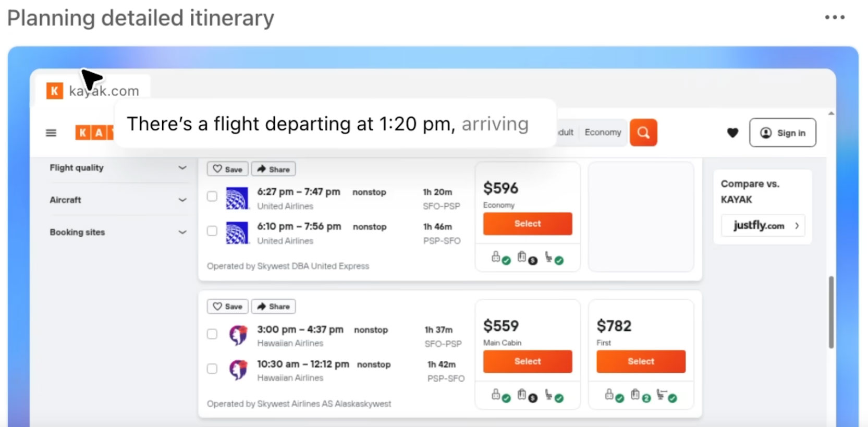Check the 10:30 am Hawaiian Airlines flight checkbox
The width and height of the screenshot is (868, 427).
coord(212,369)
